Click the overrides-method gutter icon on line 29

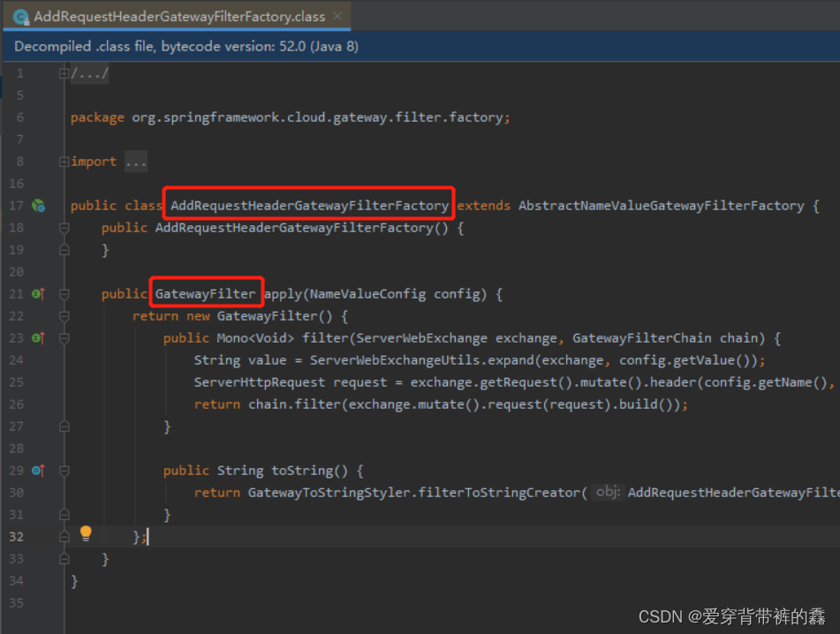coord(39,471)
